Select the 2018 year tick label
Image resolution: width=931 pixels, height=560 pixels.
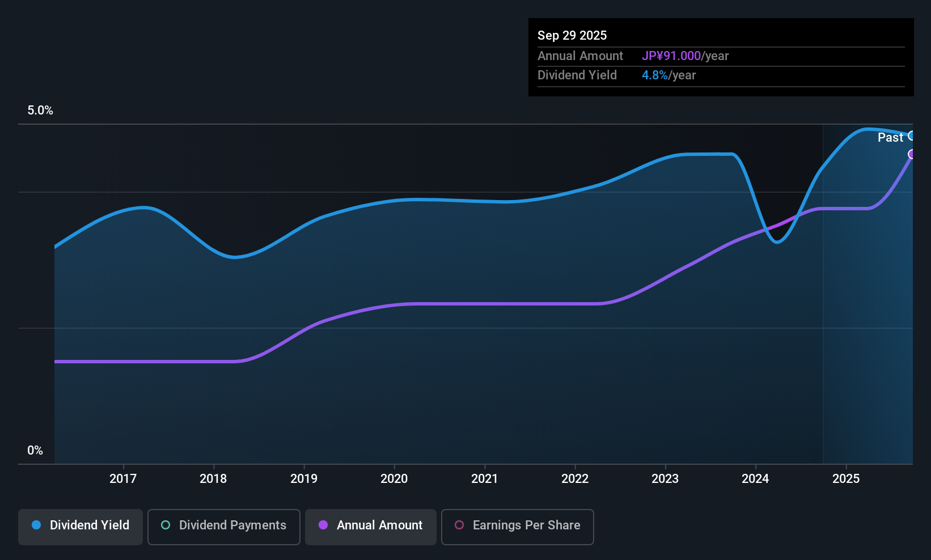pos(213,479)
